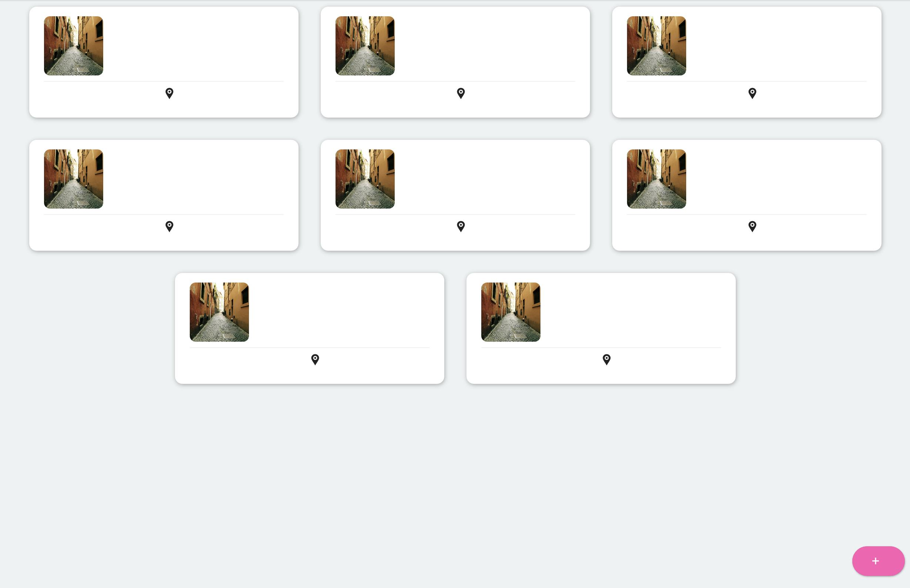The height and width of the screenshot is (588, 910).
Task: Open the alley photo on the top-left card
Action: click(x=73, y=46)
